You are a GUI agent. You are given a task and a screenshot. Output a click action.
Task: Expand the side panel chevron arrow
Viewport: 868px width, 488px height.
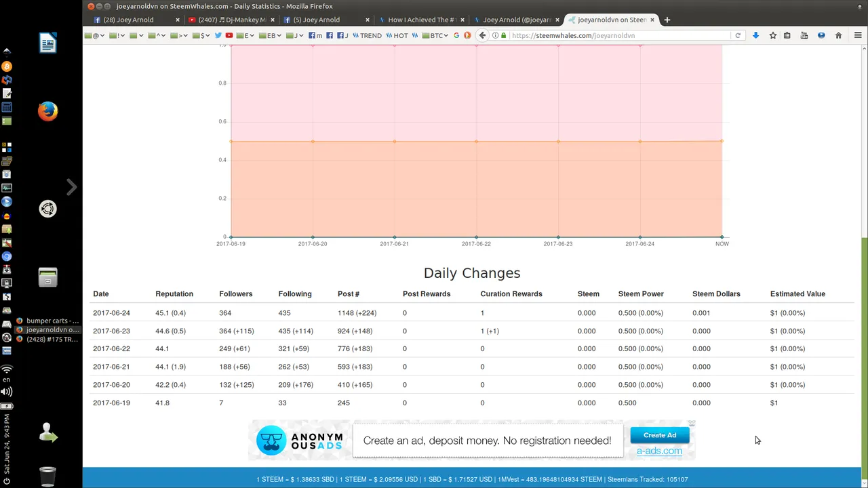pos(71,187)
